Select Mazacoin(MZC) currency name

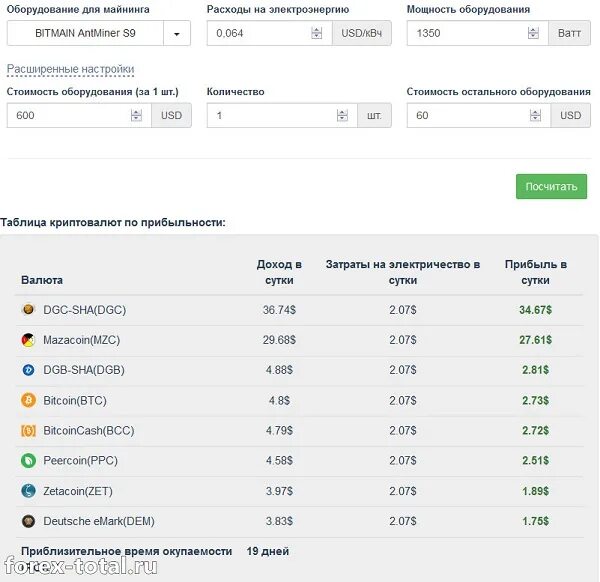click(82, 340)
